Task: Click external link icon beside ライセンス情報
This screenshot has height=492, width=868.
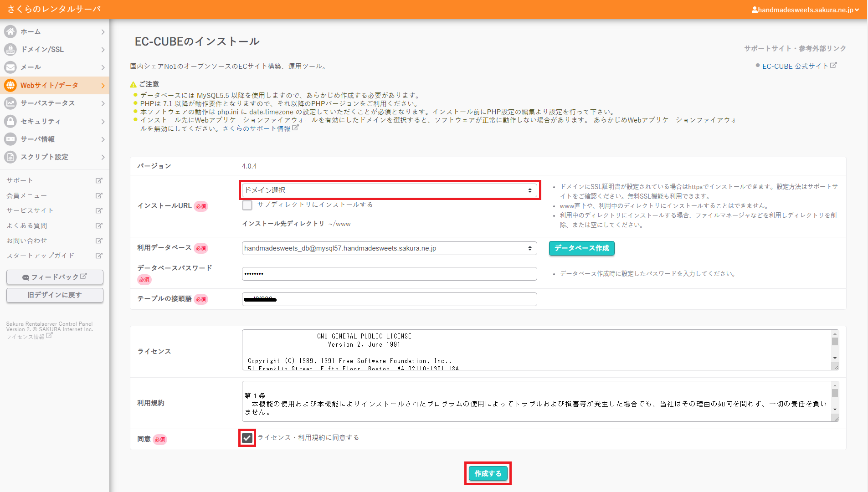Action: (x=49, y=336)
